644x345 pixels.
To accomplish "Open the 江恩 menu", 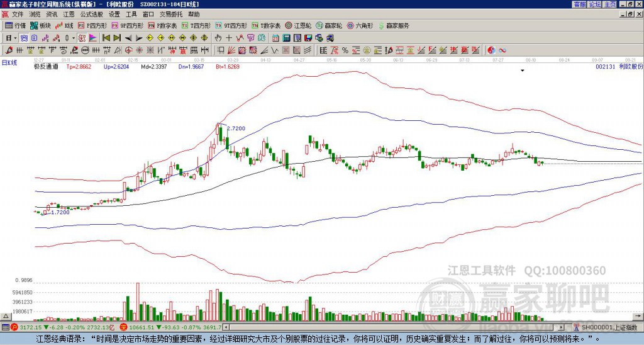I will (69, 14).
